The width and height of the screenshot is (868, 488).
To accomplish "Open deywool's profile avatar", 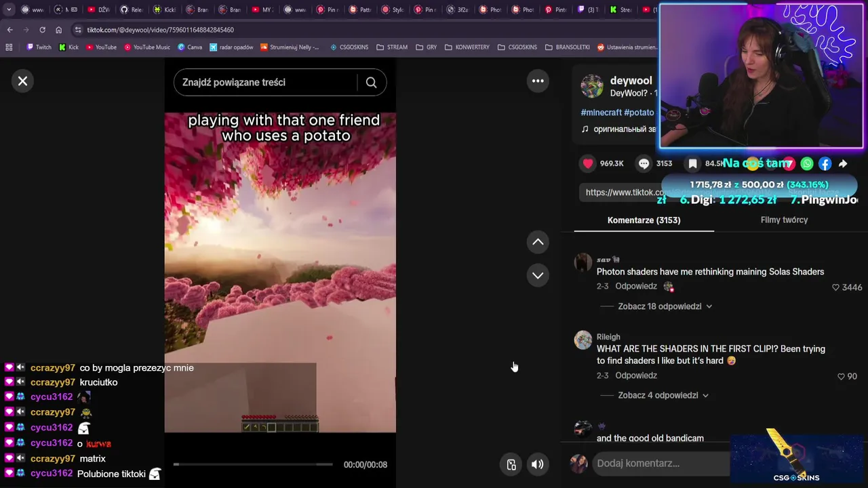I will pyautogui.click(x=591, y=86).
